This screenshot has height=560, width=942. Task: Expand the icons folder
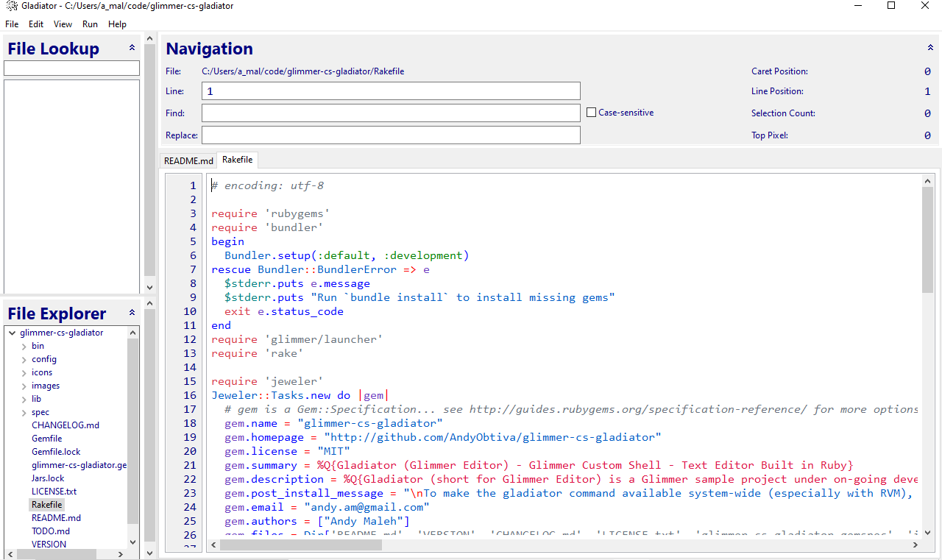coord(24,372)
